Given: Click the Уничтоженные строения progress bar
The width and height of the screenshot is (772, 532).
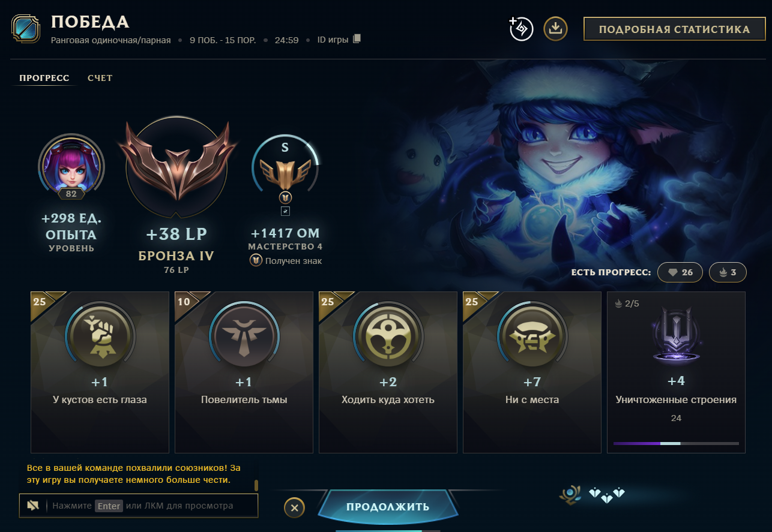Looking at the screenshot, I should pos(676,444).
